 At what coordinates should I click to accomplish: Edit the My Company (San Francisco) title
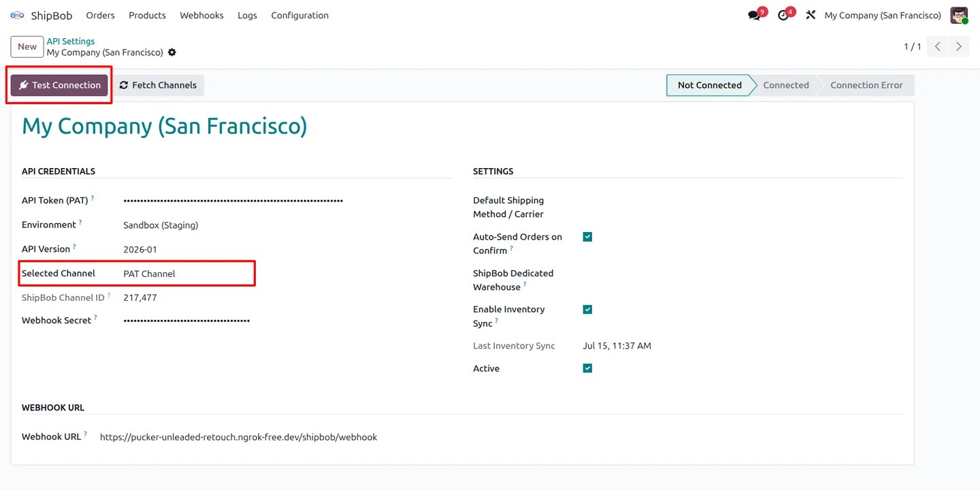point(165,127)
